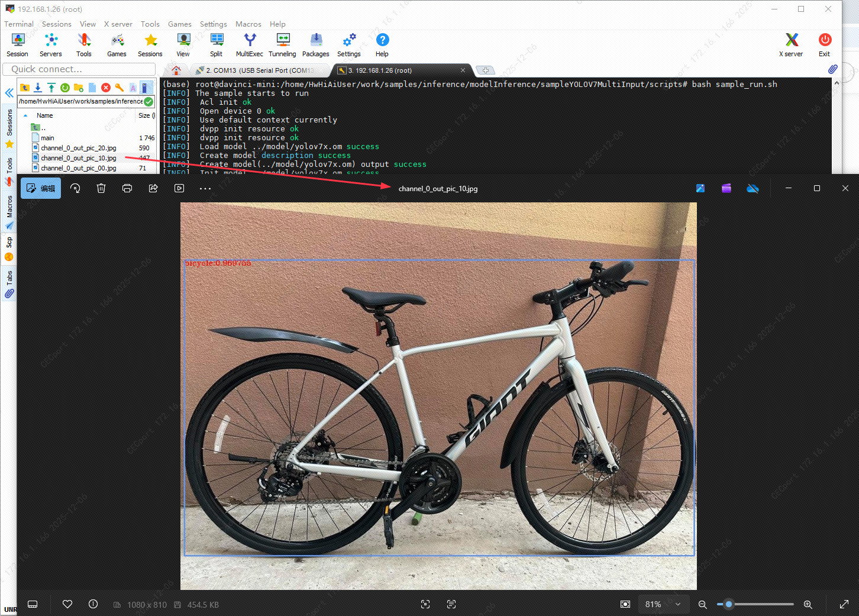Share the image from Photos toolbar
Image resolution: width=859 pixels, height=616 pixels.
(153, 188)
